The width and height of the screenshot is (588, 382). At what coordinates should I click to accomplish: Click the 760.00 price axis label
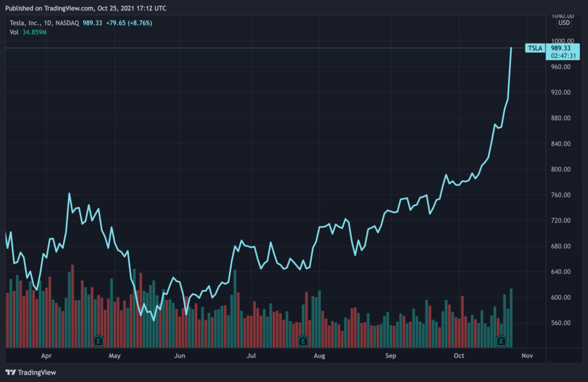click(560, 195)
